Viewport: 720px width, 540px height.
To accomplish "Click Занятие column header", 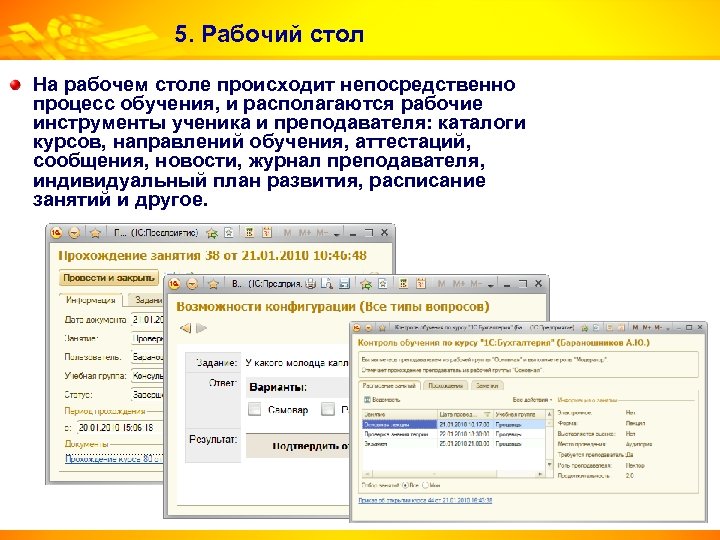I will (399, 414).
